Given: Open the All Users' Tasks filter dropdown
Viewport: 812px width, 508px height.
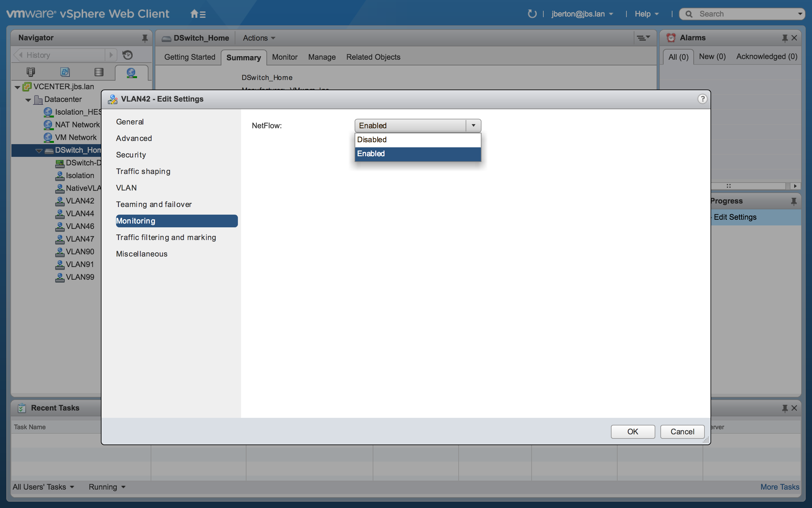Looking at the screenshot, I should [43, 487].
